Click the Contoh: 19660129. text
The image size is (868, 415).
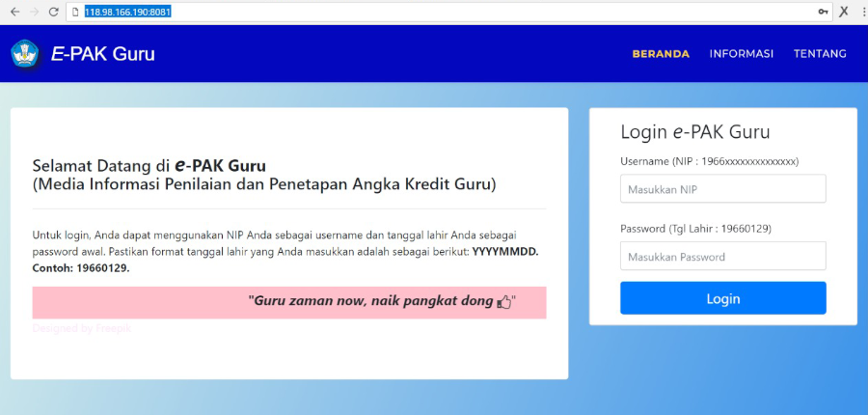coord(81,268)
